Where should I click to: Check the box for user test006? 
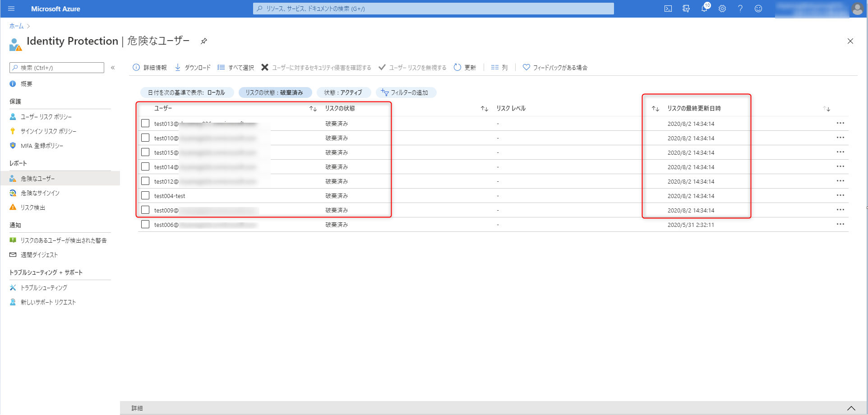145,224
